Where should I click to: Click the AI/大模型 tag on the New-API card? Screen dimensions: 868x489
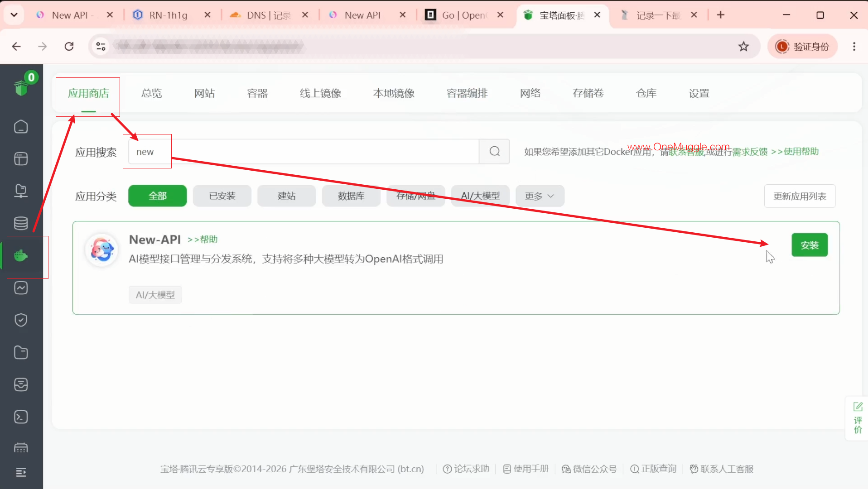(155, 295)
